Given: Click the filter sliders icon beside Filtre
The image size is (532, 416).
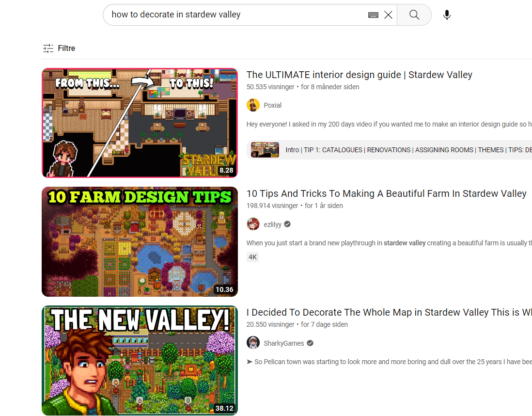Looking at the screenshot, I should tap(48, 48).
